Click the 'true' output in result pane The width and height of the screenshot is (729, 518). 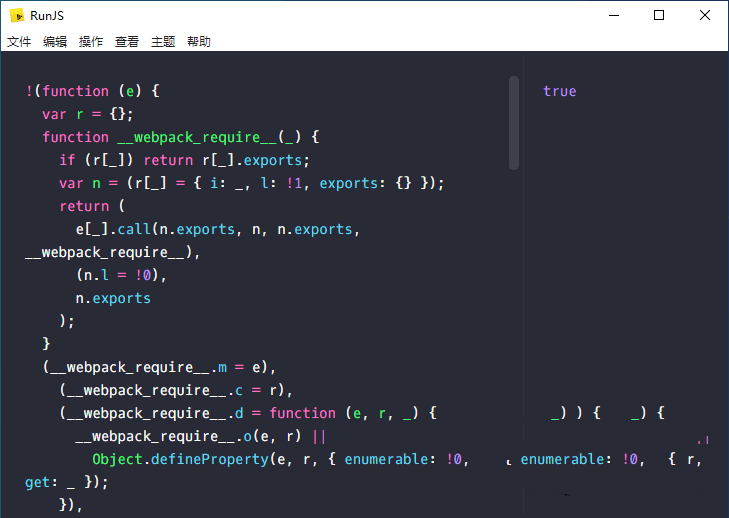tap(560, 91)
